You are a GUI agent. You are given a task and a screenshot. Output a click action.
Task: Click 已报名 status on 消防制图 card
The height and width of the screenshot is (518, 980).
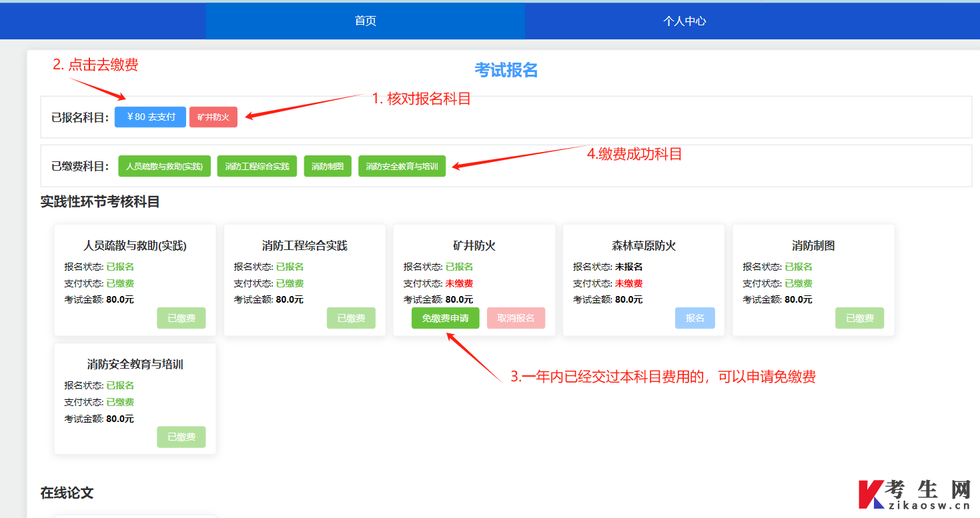798,267
